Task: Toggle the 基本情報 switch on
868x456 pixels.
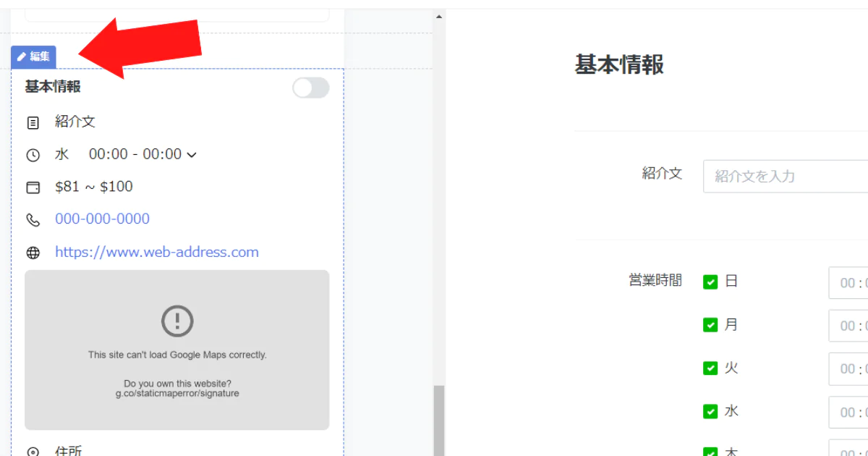Action: coord(310,88)
